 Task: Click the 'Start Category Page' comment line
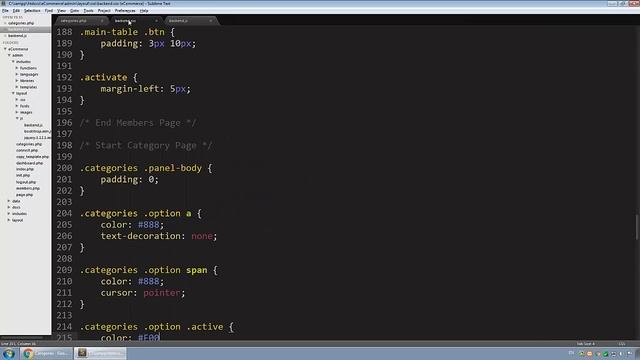point(146,146)
